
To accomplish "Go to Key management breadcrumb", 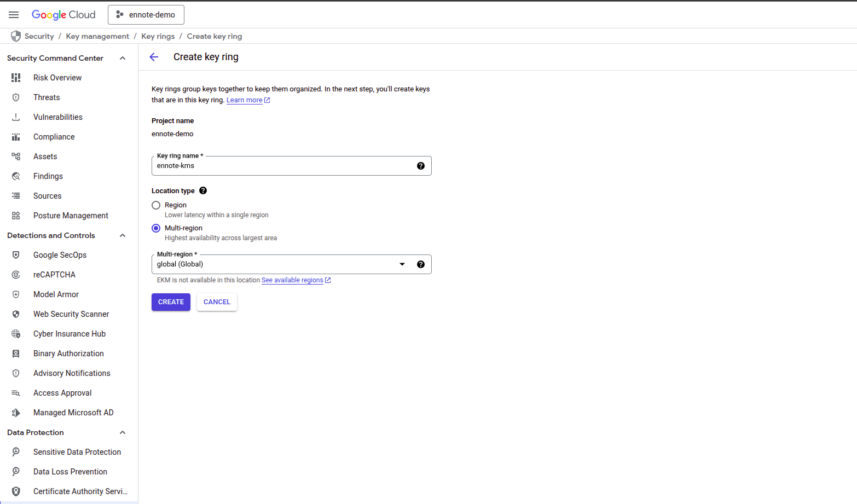I will coord(97,36).
